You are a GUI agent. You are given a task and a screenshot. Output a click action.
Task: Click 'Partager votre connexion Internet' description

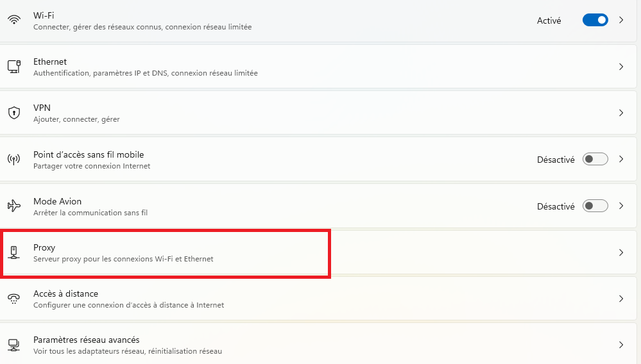[92, 166]
